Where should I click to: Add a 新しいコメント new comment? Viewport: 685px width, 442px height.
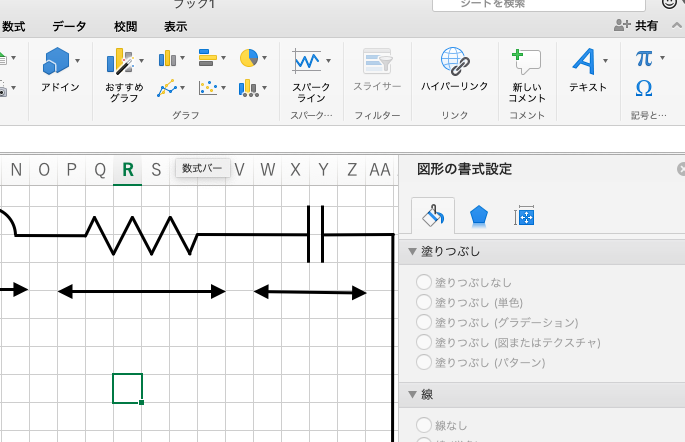pyautogui.click(x=526, y=62)
